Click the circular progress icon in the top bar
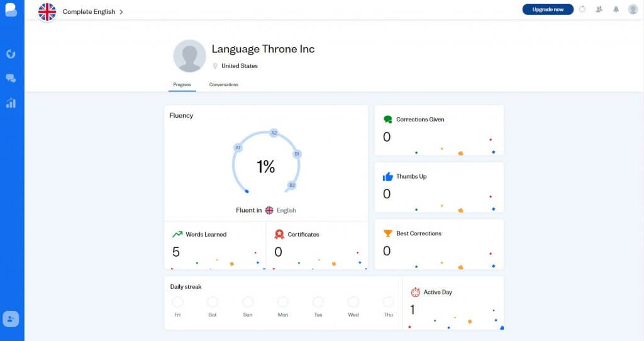644x341 pixels. click(x=582, y=9)
